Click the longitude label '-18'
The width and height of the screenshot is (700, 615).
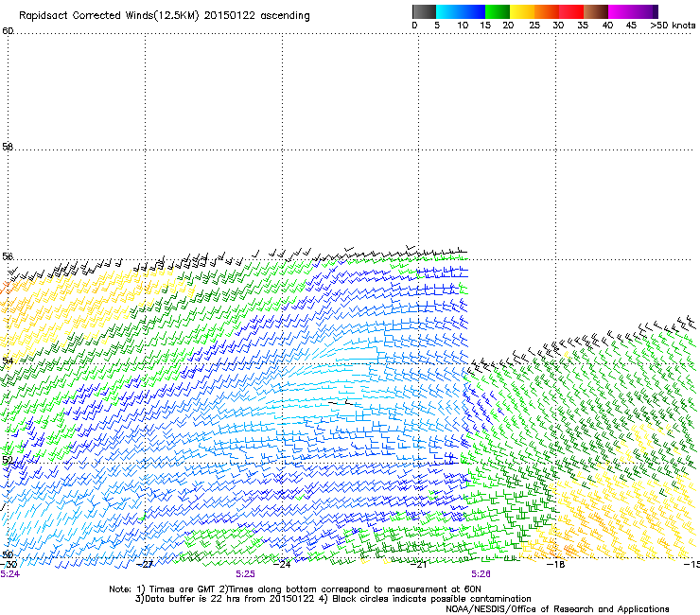click(x=556, y=564)
